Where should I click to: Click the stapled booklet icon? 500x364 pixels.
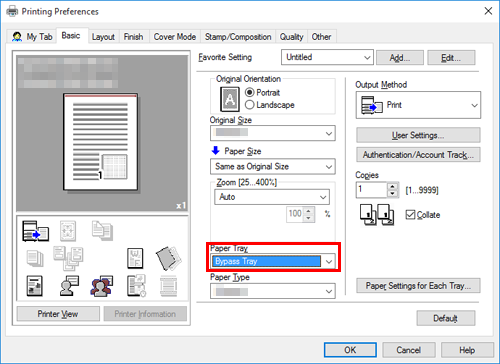169,258
